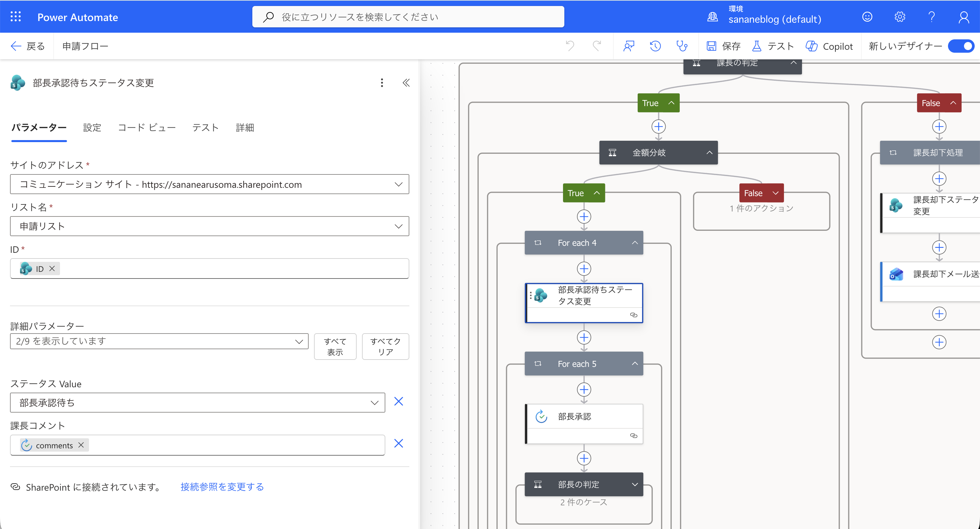This screenshot has width=980, height=529.
Task: Click the すべて表示 button
Action: tap(335, 346)
